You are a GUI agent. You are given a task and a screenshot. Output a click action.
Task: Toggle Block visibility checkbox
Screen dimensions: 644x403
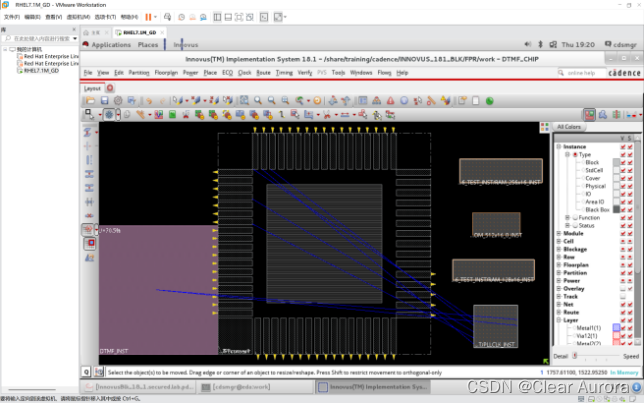tap(623, 162)
